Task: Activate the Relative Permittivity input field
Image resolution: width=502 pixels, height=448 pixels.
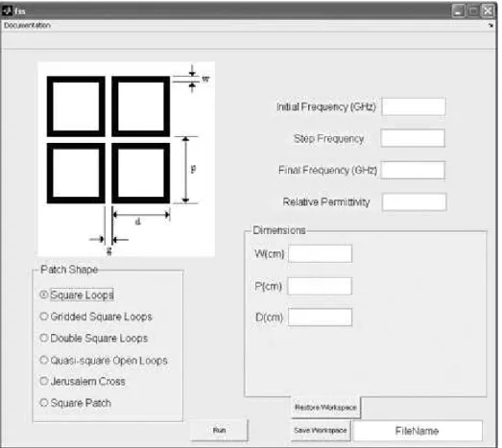Action: point(415,201)
